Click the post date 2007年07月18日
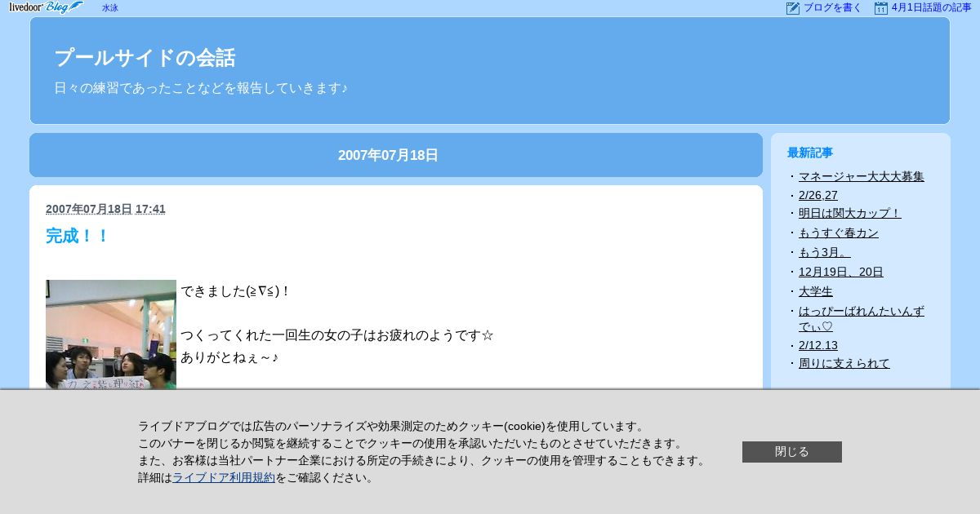Viewport: 980px width, 514px height. pyautogui.click(x=89, y=209)
